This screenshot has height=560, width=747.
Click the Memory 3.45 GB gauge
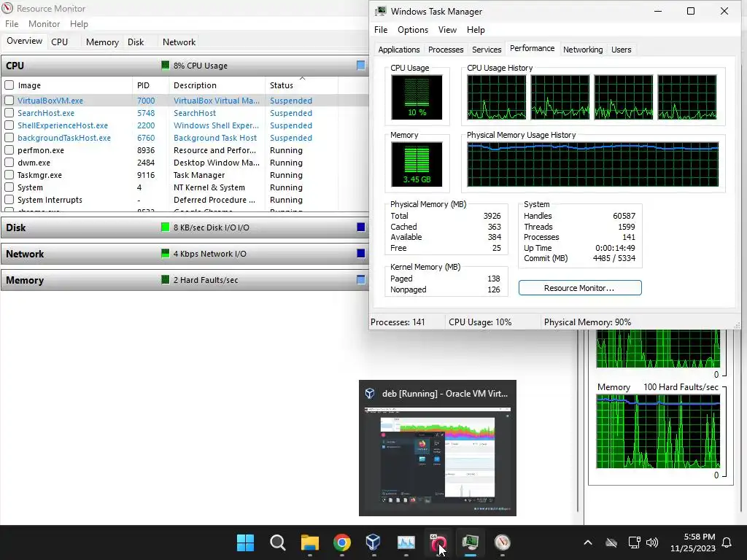pyautogui.click(x=417, y=164)
